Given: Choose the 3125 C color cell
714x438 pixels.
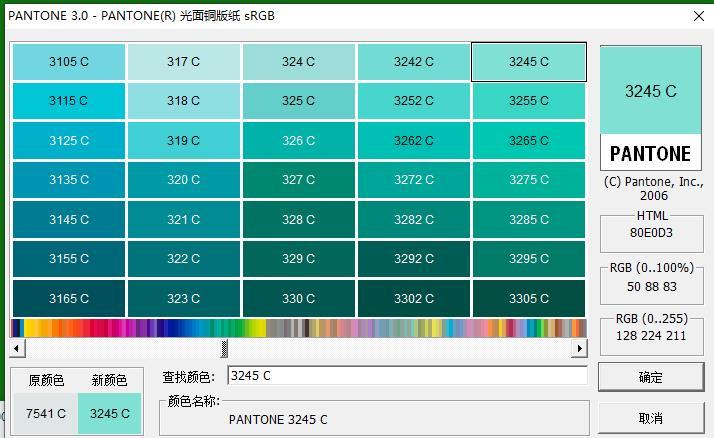Looking at the screenshot, I should point(69,141).
